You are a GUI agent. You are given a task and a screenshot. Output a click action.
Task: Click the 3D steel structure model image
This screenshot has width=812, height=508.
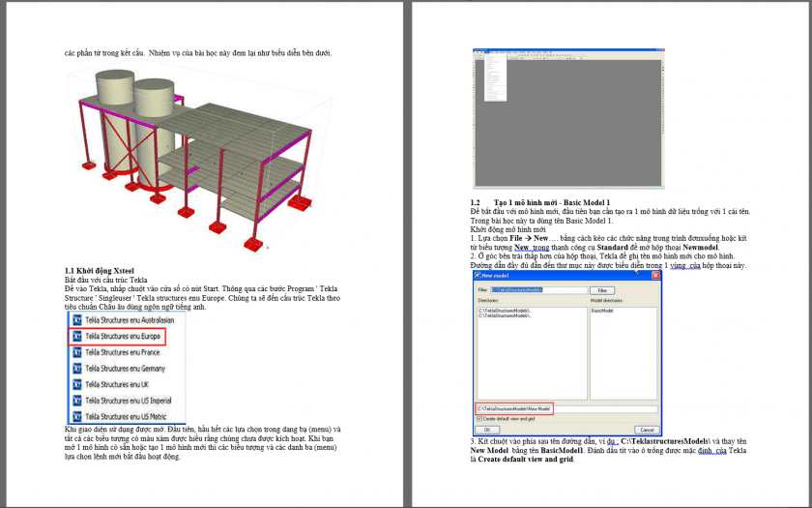click(199, 159)
